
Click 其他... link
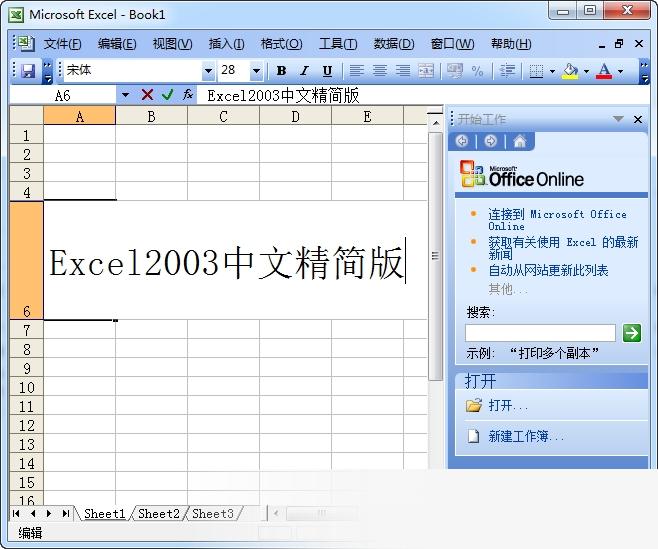(x=507, y=289)
